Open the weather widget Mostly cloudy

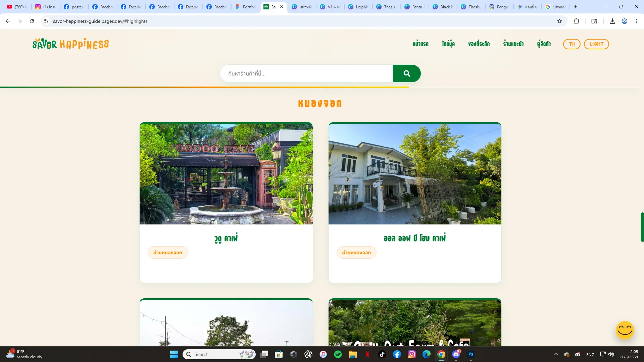24,354
